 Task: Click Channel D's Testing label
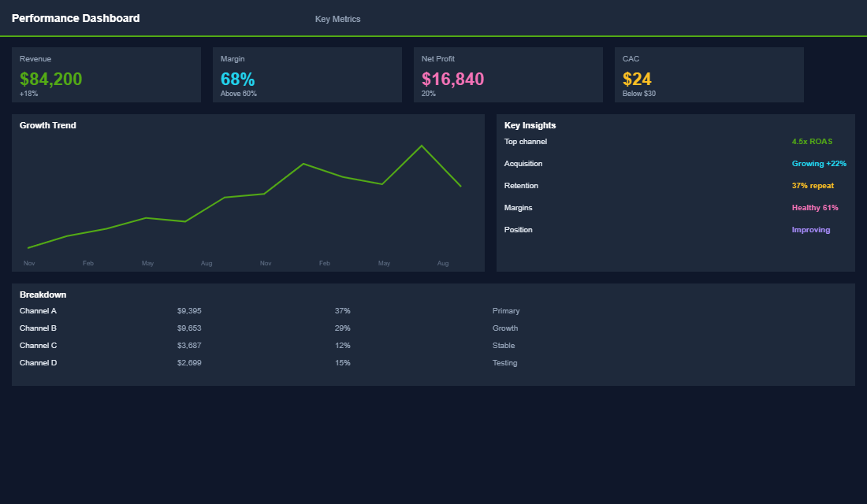(504, 362)
